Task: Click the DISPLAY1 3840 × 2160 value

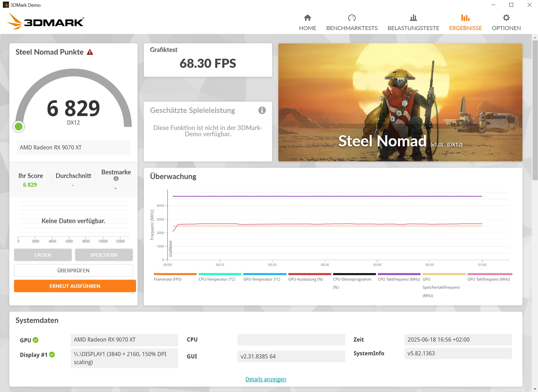Action: pyautogui.click(x=124, y=358)
